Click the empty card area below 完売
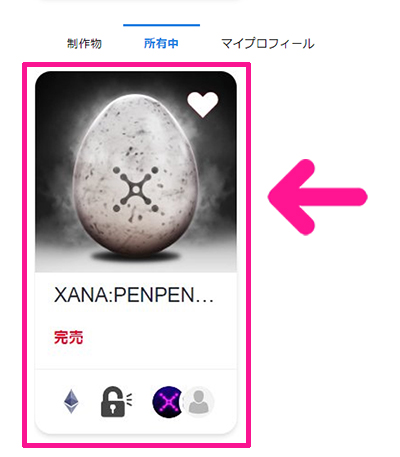 click(136, 357)
